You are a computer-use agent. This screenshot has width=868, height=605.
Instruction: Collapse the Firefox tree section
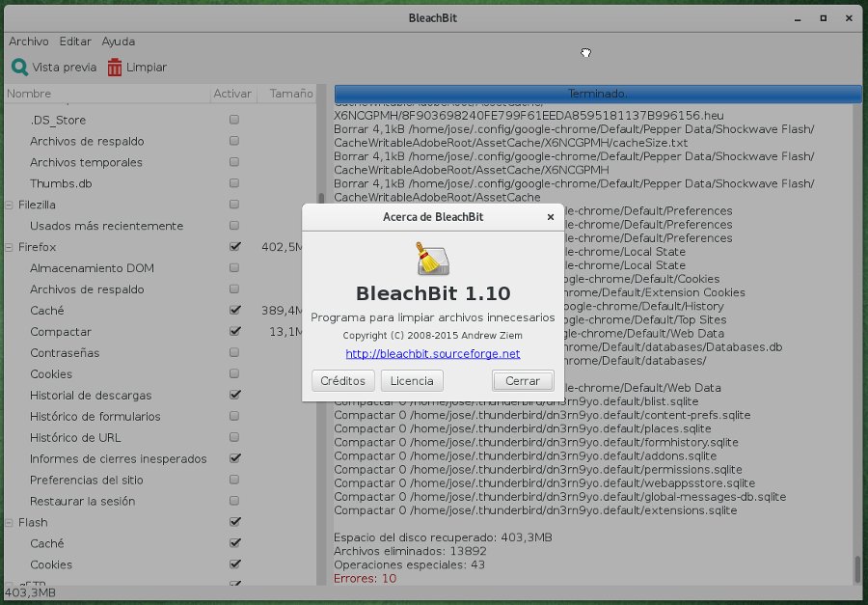[x=8, y=247]
